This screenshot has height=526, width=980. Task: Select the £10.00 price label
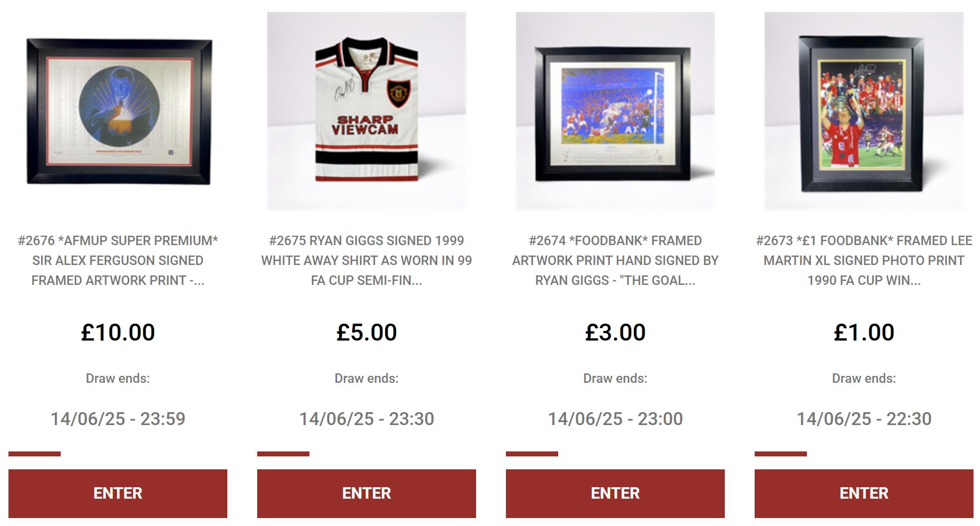click(118, 332)
